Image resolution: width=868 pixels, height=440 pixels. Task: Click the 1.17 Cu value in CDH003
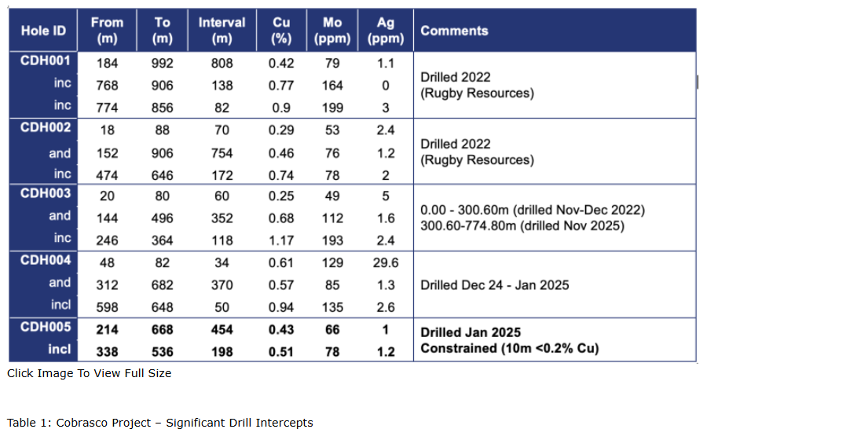point(281,240)
